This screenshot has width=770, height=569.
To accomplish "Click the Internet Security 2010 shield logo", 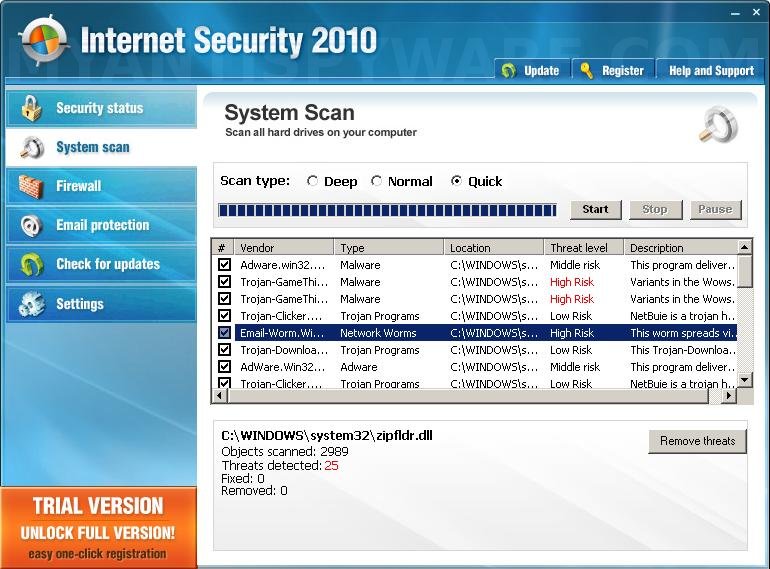I will 44,40.
